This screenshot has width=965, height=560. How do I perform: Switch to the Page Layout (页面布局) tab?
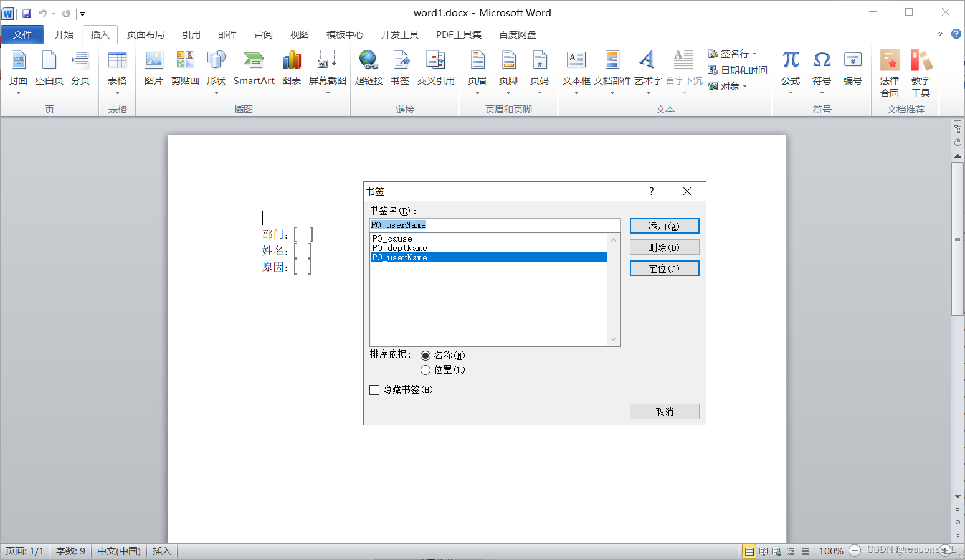click(x=146, y=34)
